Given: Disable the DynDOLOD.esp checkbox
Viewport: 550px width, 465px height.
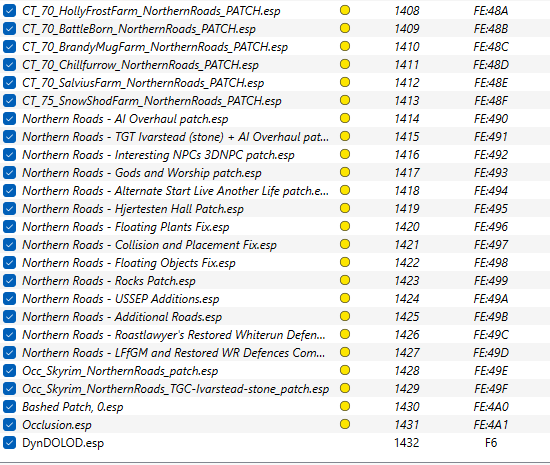Looking at the screenshot, I should coord(9,443).
